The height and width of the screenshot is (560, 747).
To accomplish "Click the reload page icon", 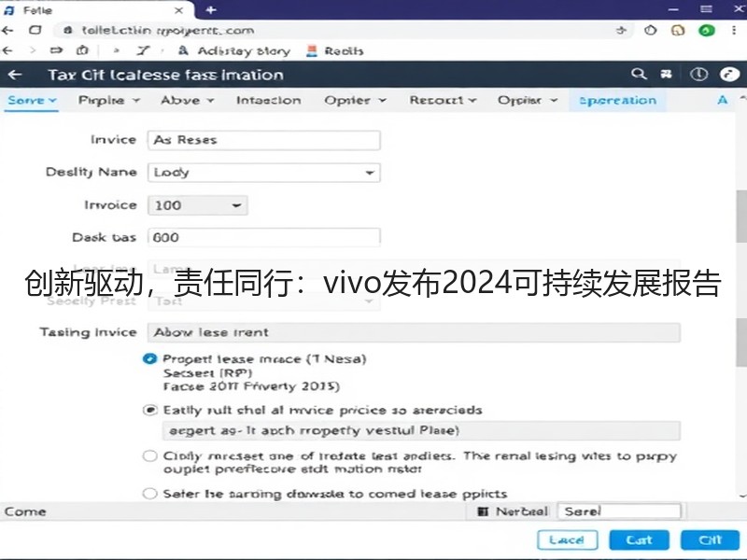I will 35,31.
